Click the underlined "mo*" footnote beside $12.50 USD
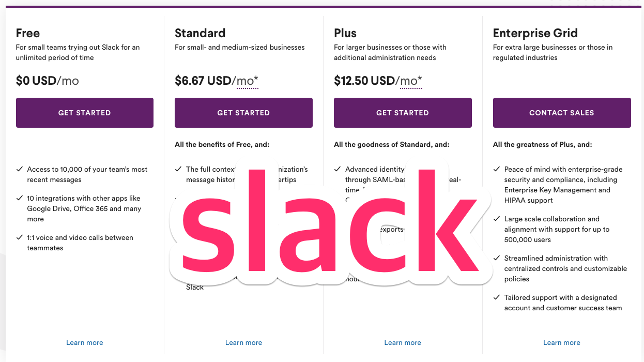The width and height of the screenshot is (644, 362). (411, 81)
